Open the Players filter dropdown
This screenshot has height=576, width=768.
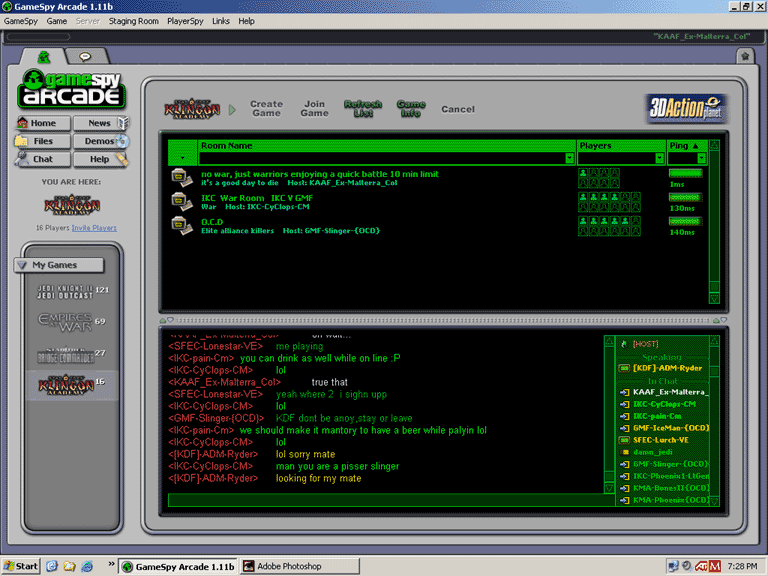click(659, 158)
